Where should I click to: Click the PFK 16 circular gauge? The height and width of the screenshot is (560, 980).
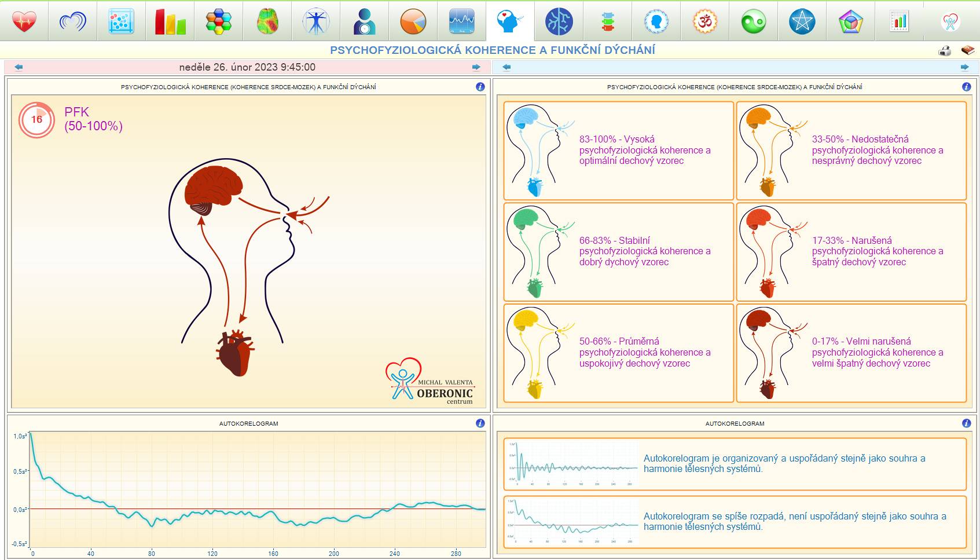(36, 120)
